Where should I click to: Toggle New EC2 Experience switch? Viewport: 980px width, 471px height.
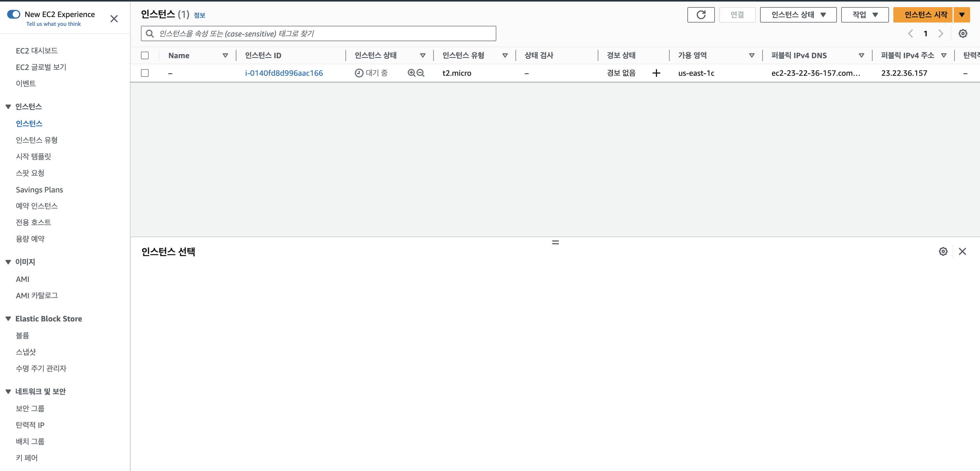[14, 15]
